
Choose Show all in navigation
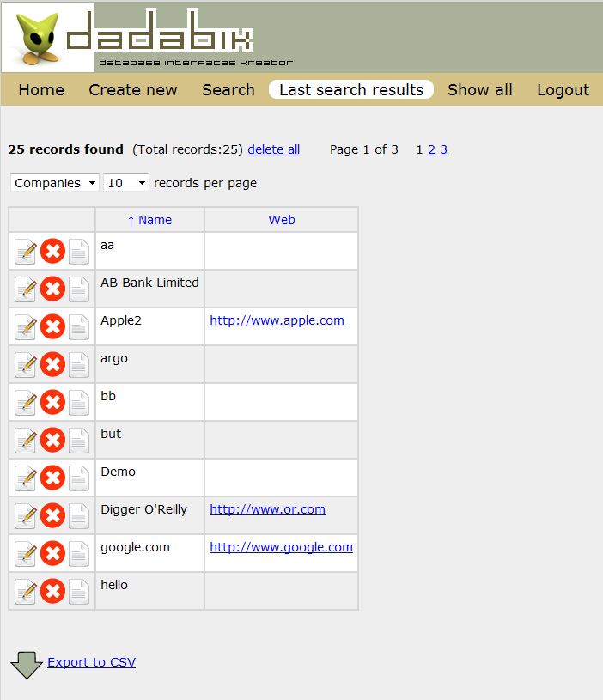pyautogui.click(x=480, y=90)
